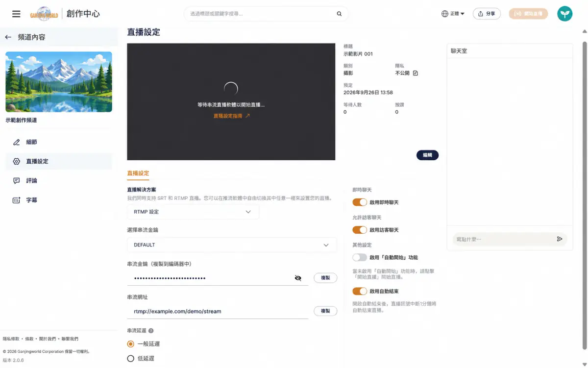Open the 直播設定指南 link
The width and height of the screenshot is (588, 368).
coord(231,116)
